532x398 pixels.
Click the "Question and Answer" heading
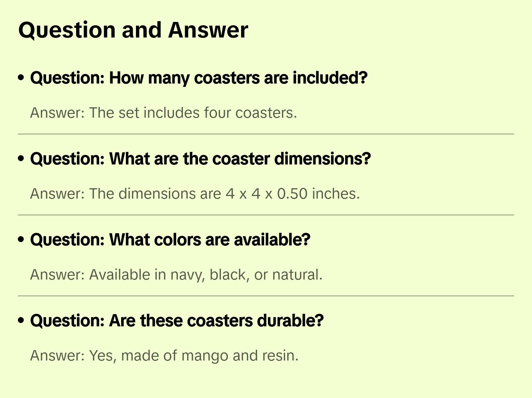coord(133,30)
